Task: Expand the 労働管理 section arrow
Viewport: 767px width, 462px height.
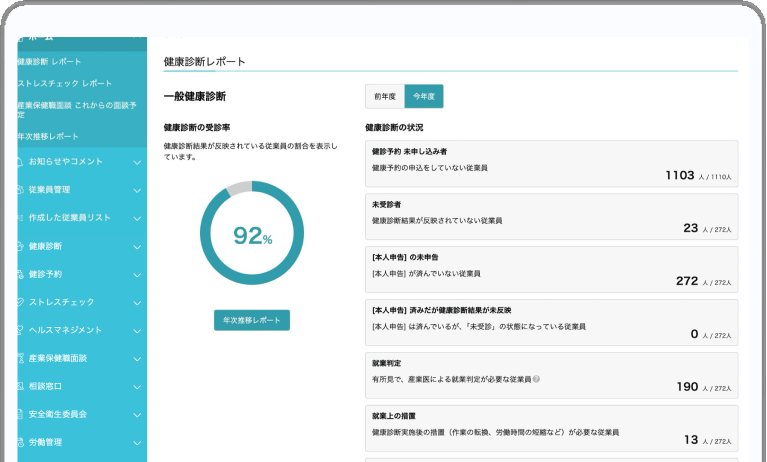Action: (x=137, y=442)
